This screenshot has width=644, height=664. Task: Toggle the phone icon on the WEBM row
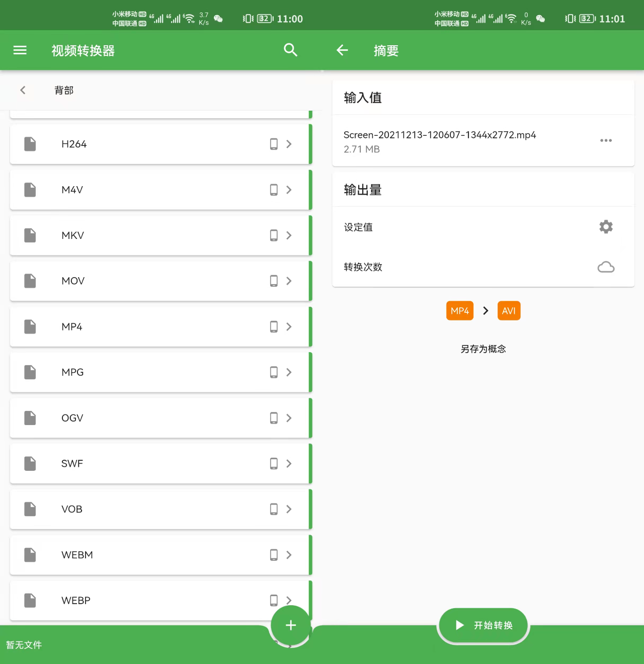[273, 555]
